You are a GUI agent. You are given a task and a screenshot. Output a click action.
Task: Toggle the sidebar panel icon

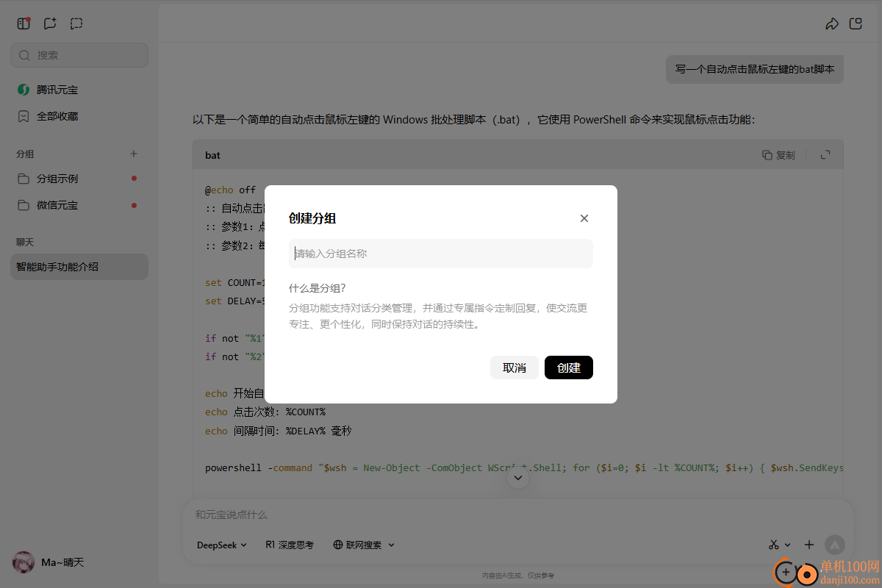(x=24, y=24)
